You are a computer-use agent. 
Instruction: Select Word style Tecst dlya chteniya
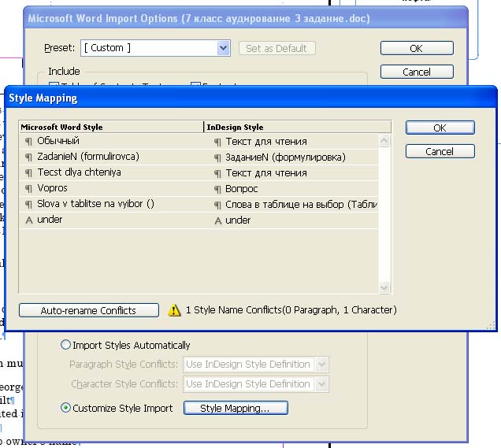80,172
